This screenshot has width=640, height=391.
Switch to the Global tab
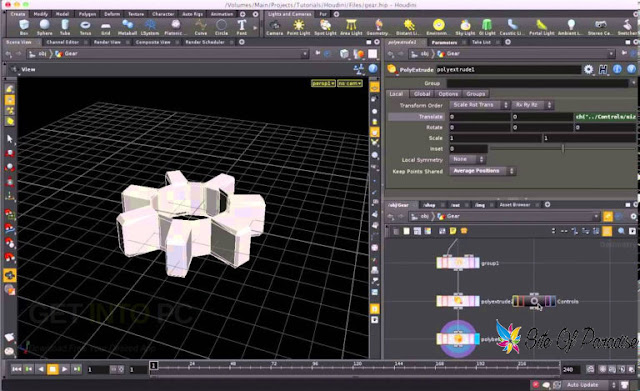click(x=422, y=94)
